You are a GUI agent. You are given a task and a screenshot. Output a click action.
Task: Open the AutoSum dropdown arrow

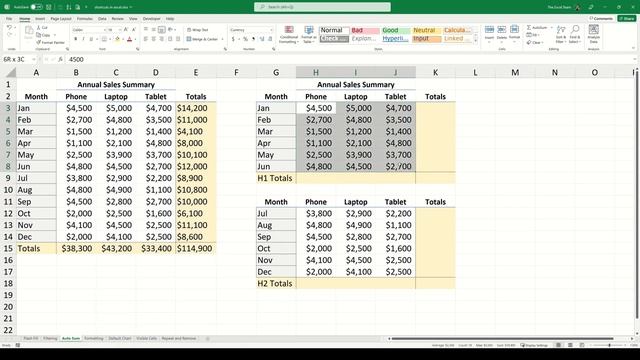point(551,27)
